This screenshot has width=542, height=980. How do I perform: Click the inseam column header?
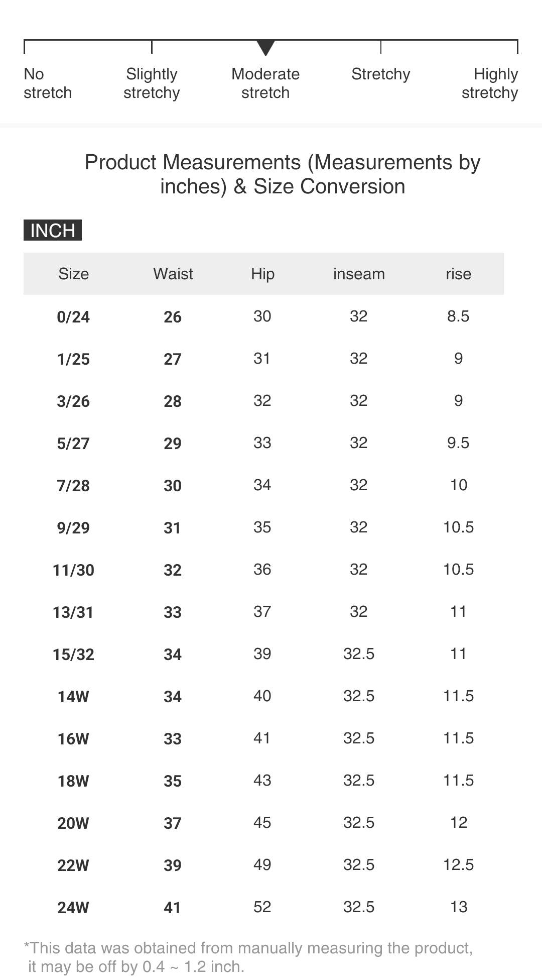pyautogui.click(x=359, y=274)
